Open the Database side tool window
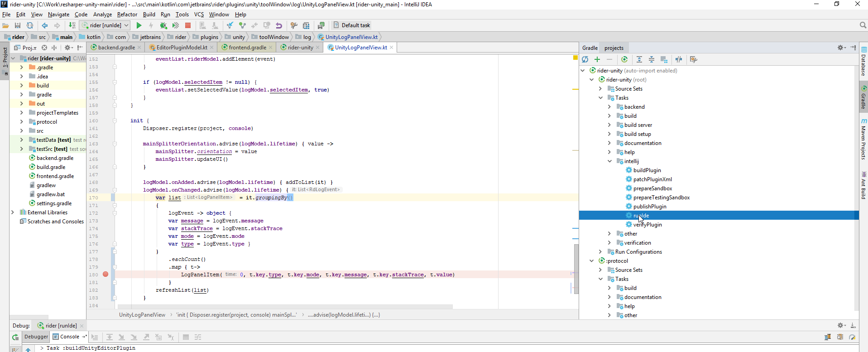Viewport: 868px width, 352px height. tap(863, 61)
